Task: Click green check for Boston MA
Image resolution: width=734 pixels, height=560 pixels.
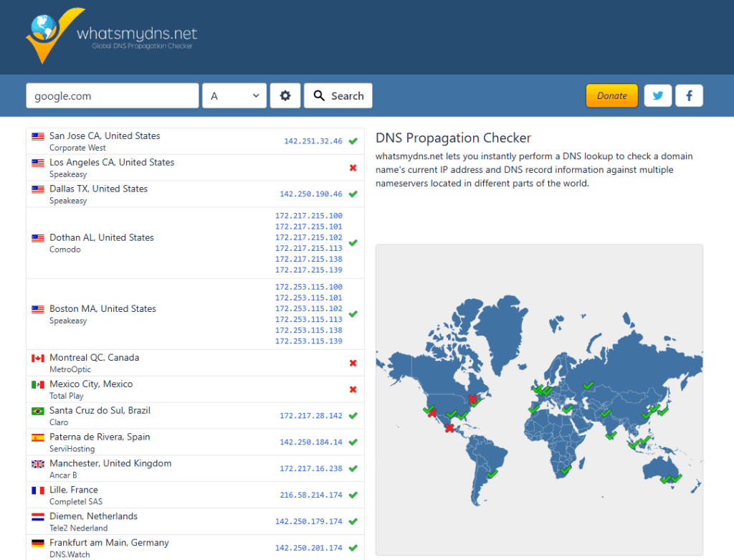Action: (x=353, y=314)
